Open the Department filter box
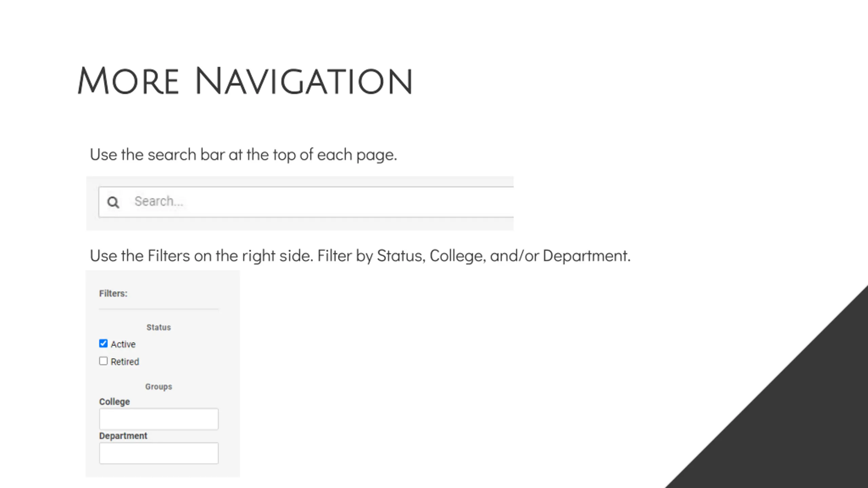Screen dimensions: 868x488 click(x=159, y=453)
